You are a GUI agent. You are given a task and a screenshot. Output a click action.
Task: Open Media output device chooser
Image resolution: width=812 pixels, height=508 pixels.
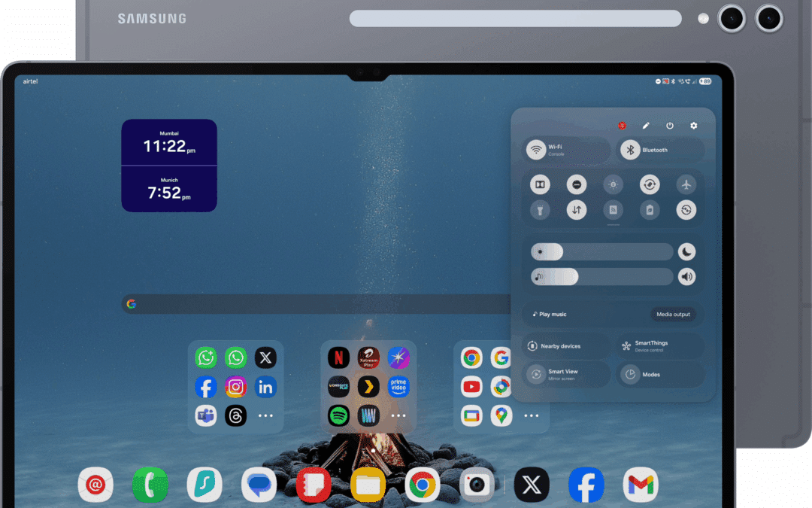click(674, 315)
